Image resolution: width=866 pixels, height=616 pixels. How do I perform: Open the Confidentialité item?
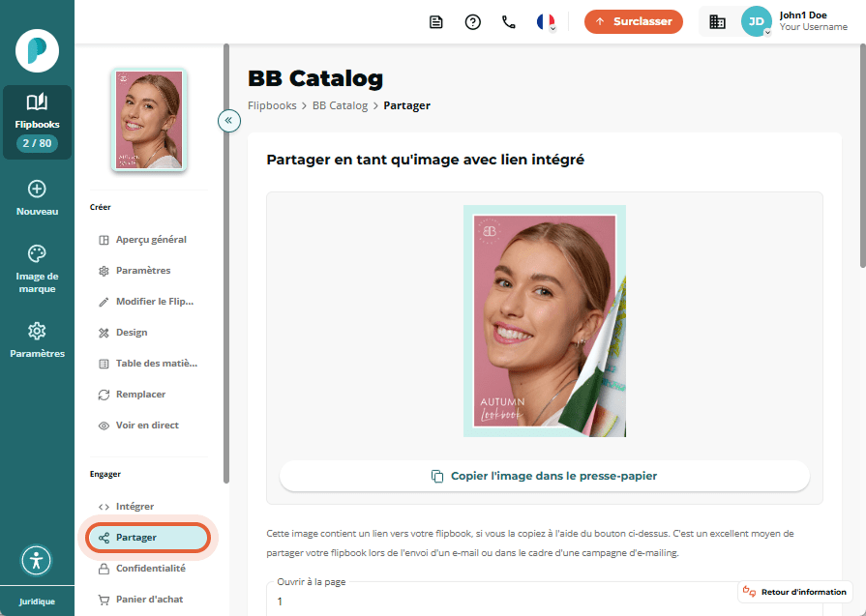pos(148,568)
